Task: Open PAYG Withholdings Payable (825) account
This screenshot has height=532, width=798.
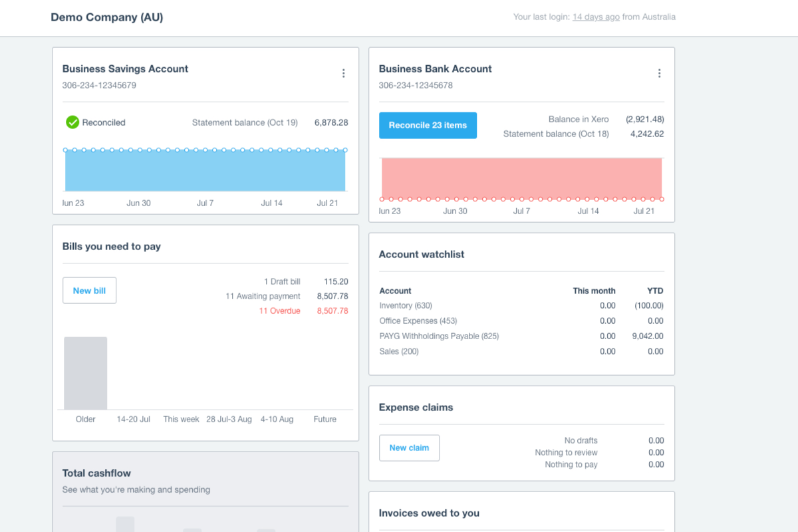Action: (x=441, y=336)
